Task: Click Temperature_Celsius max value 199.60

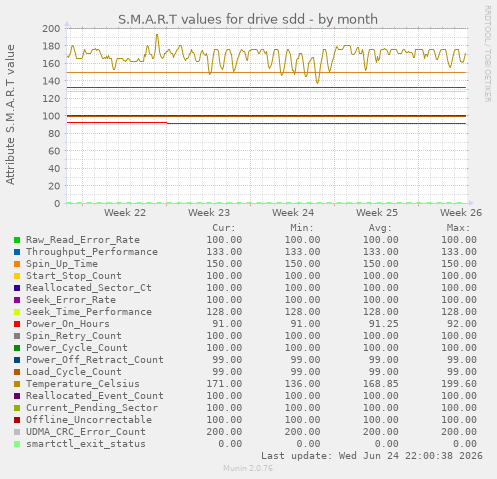Action: [x=459, y=384]
